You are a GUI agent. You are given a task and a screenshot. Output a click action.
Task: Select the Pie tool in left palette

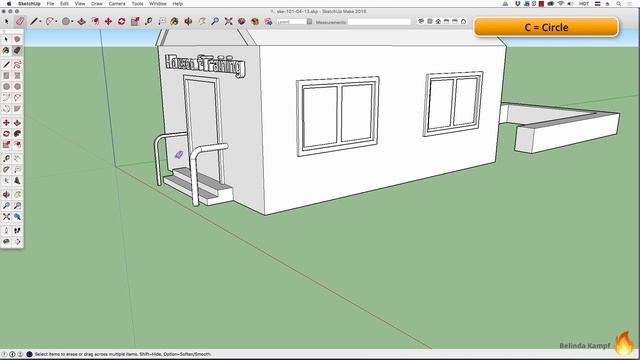pyautogui.click(x=17, y=109)
